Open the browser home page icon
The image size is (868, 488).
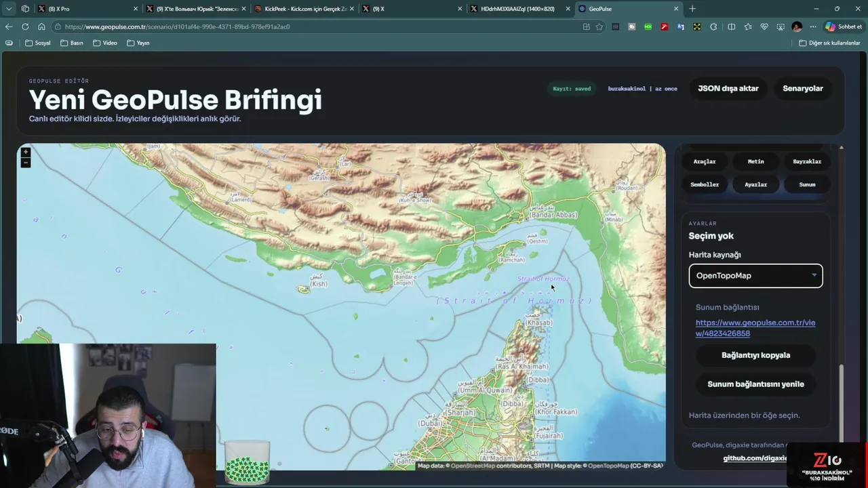tap(41, 26)
